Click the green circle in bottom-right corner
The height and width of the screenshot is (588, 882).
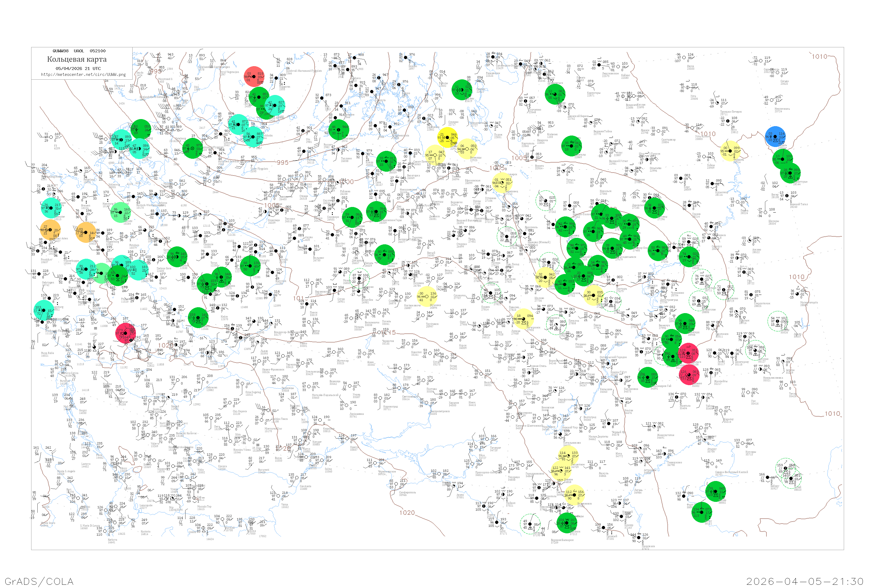(701, 512)
